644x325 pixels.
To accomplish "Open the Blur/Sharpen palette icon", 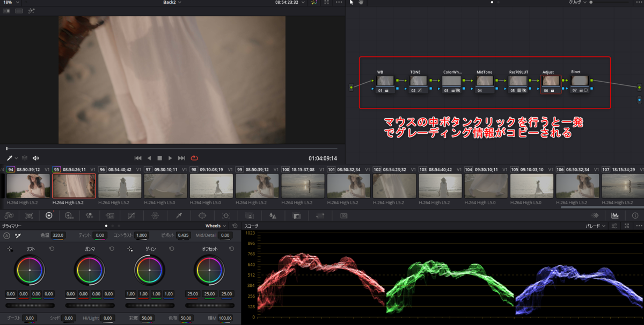I will coord(273,215).
